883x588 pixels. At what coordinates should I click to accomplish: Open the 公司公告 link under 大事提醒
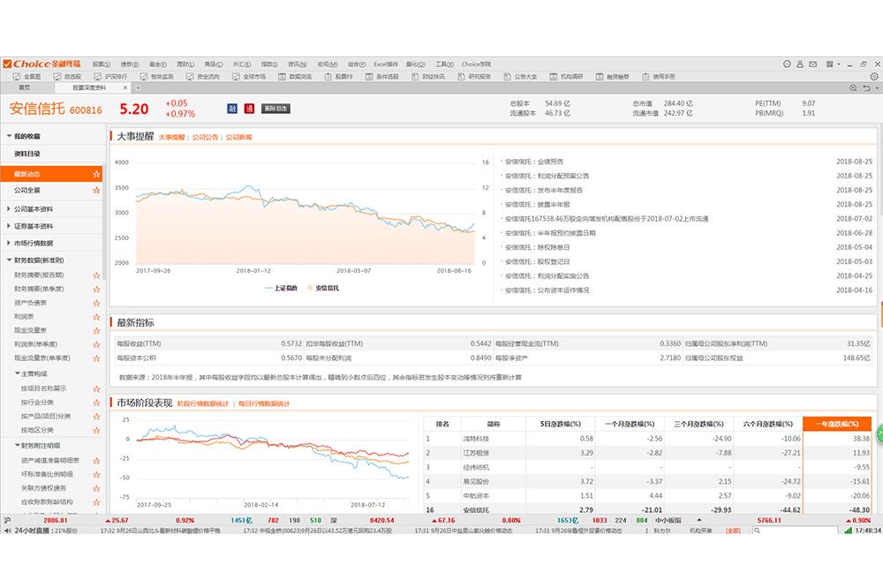point(205,137)
